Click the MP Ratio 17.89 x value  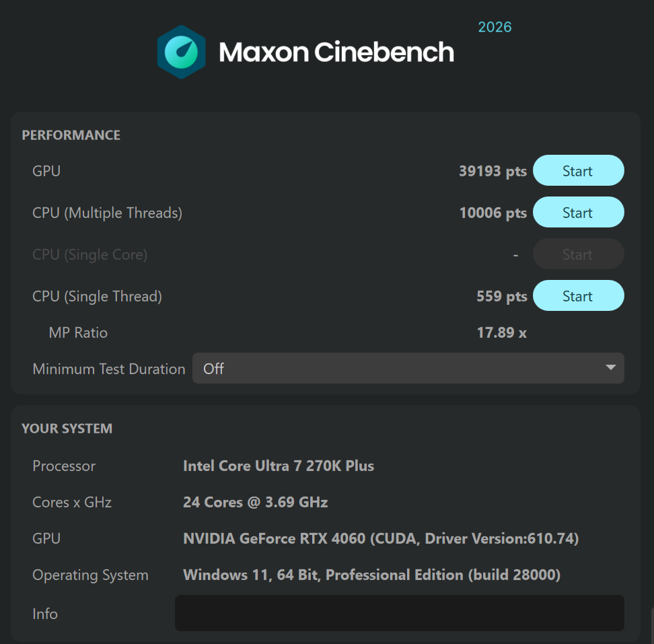tap(502, 333)
